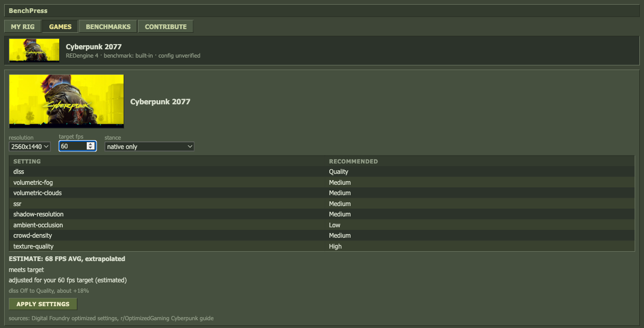
Task: Click the Cyberpunk 2077 title in game header
Action: pos(93,47)
